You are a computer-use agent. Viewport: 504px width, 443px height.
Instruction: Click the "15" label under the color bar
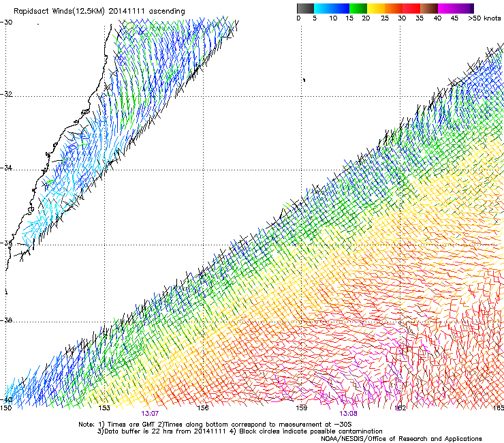349,18
